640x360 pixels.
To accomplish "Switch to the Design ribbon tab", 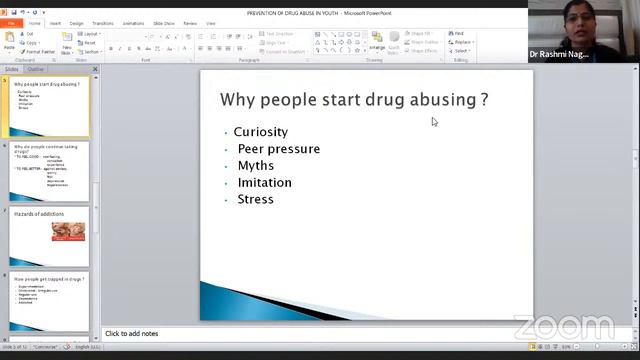I will 76,24.
